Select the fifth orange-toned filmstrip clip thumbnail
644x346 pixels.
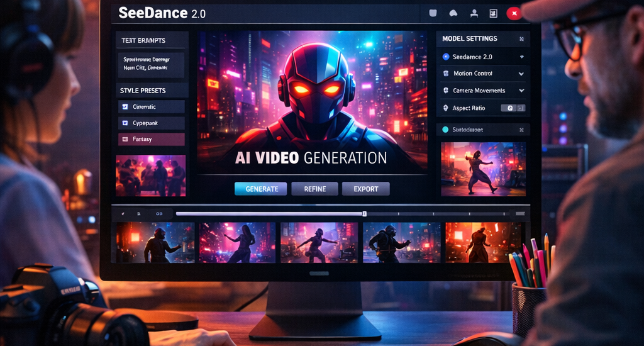tap(484, 242)
